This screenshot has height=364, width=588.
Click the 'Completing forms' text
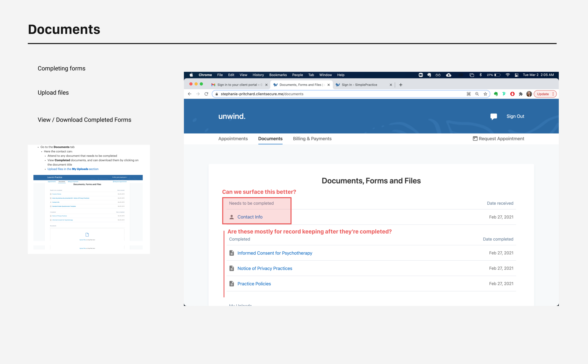click(61, 68)
